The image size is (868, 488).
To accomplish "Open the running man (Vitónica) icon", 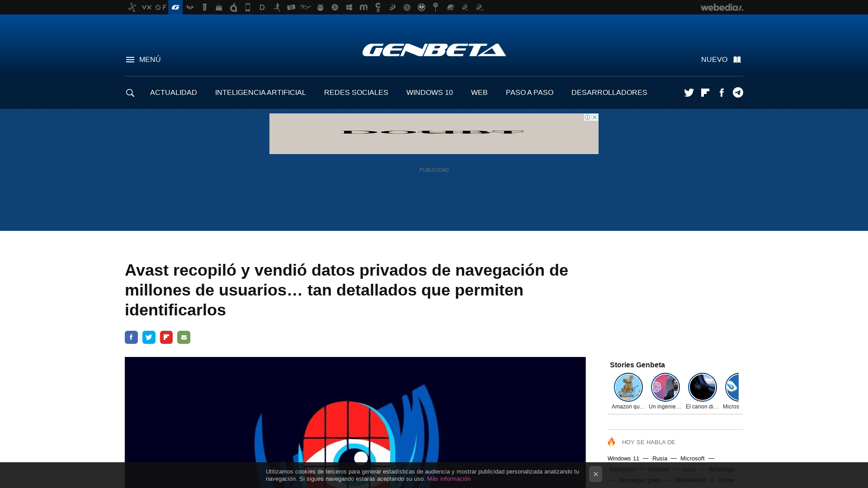I will pos(277,7).
